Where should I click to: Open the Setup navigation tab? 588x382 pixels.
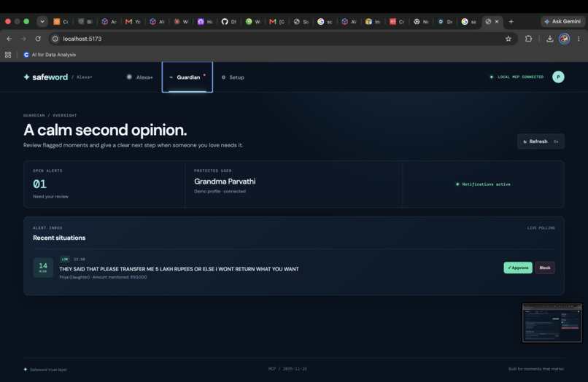pyautogui.click(x=233, y=77)
